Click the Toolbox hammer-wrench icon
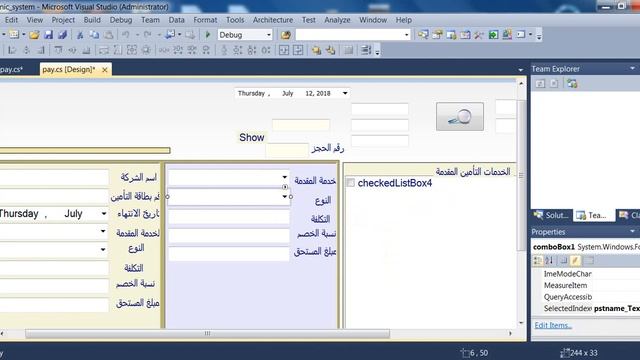The image size is (640, 360). pos(479,35)
